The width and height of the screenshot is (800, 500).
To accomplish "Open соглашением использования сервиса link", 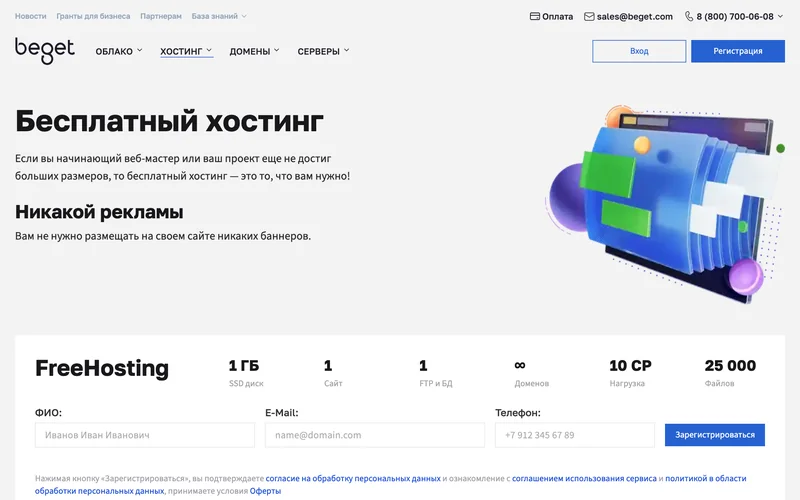I will [x=584, y=479].
